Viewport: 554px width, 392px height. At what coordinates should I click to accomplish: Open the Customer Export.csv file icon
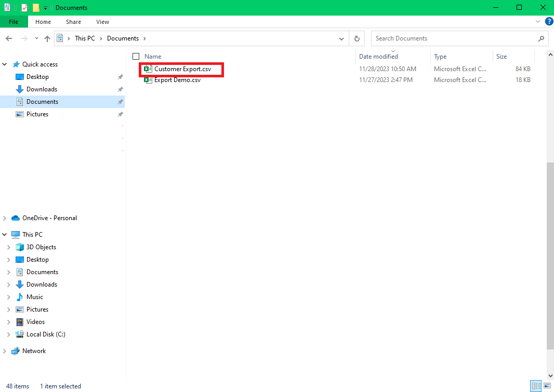[x=148, y=69]
